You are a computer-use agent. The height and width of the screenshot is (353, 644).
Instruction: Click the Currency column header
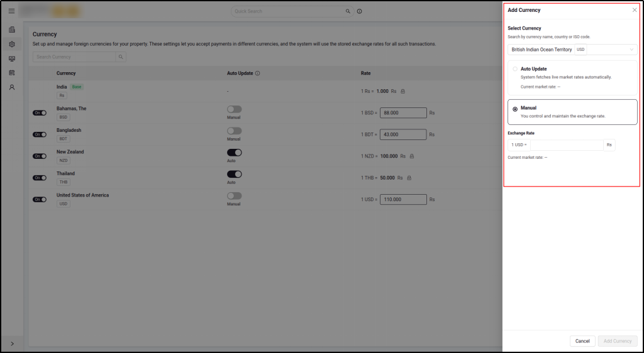coord(66,73)
